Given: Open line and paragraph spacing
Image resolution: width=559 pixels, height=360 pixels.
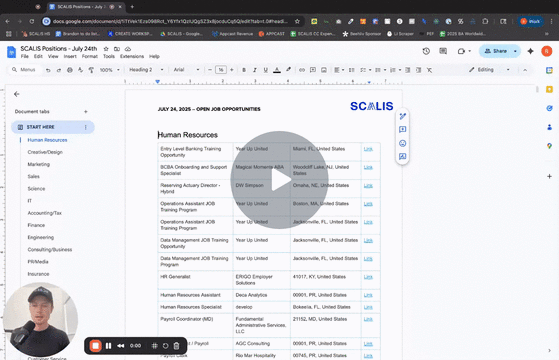Looking at the screenshot, I should (352, 70).
